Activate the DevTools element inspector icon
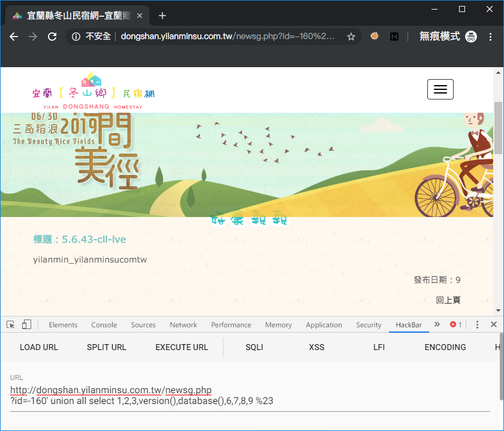 [11, 325]
